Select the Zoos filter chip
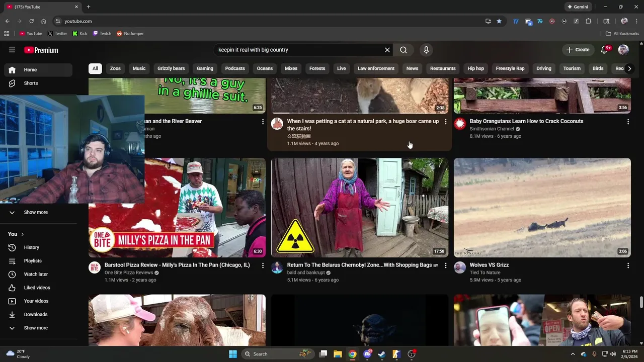This screenshot has width=644, height=362. click(115, 68)
